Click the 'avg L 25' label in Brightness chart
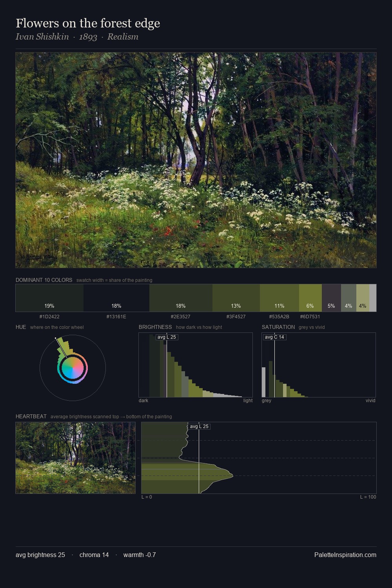 (167, 337)
